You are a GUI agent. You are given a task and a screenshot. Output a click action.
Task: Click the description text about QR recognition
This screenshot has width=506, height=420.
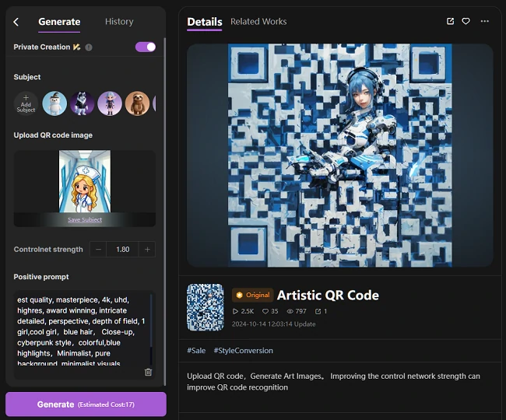pos(333,382)
